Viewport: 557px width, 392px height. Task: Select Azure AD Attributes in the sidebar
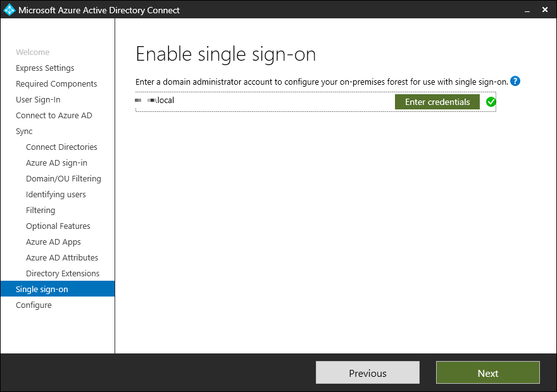tap(62, 258)
